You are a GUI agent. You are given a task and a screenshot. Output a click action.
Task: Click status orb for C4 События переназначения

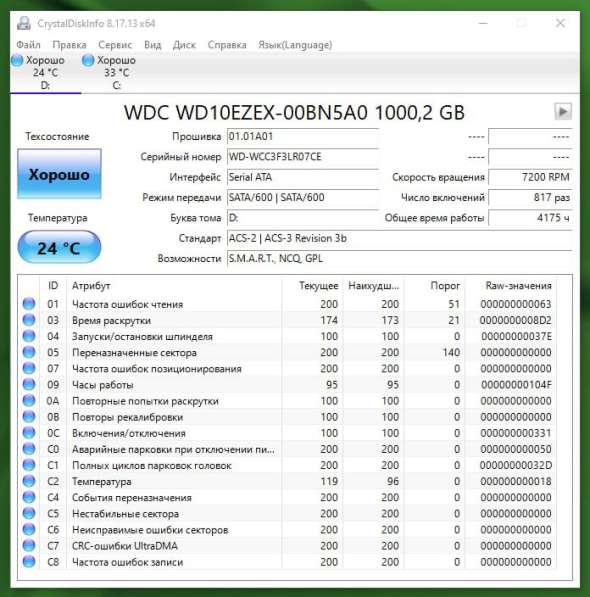[29, 497]
